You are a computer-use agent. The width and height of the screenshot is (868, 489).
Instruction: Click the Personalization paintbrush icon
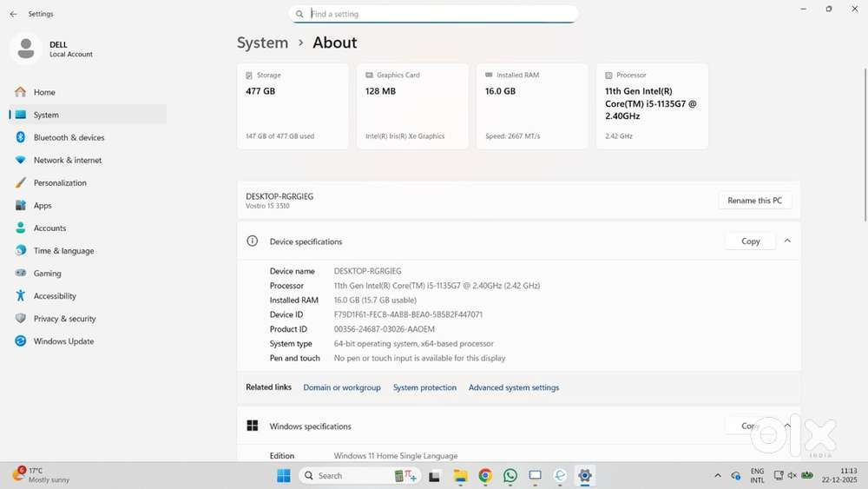pos(20,182)
